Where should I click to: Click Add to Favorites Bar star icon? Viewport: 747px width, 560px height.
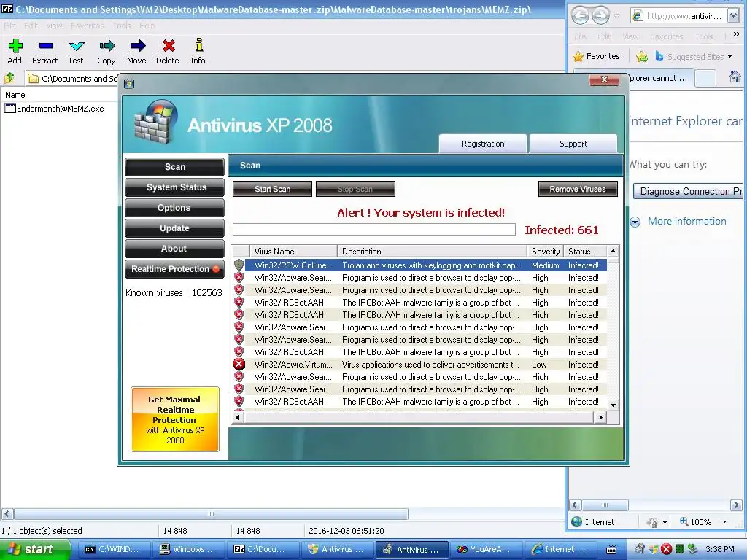(x=642, y=57)
